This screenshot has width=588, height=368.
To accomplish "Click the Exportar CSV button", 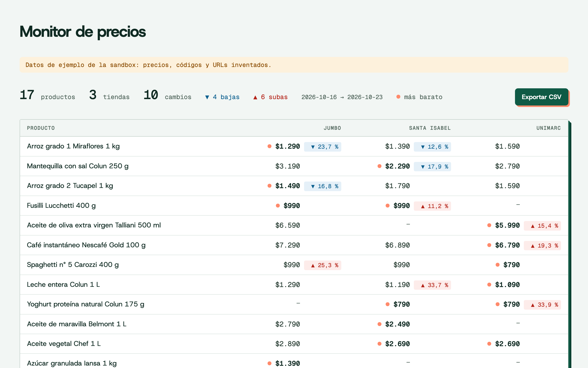I will (x=541, y=97).
